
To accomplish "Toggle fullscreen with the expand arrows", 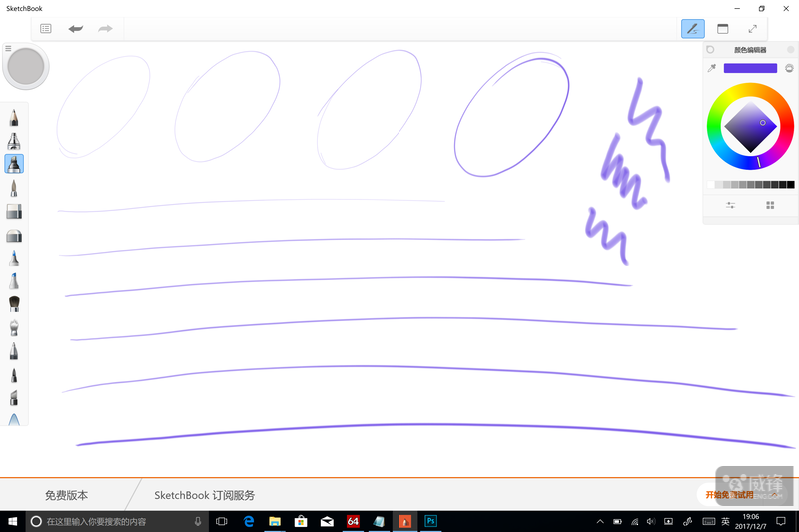I will coord(752,29).
